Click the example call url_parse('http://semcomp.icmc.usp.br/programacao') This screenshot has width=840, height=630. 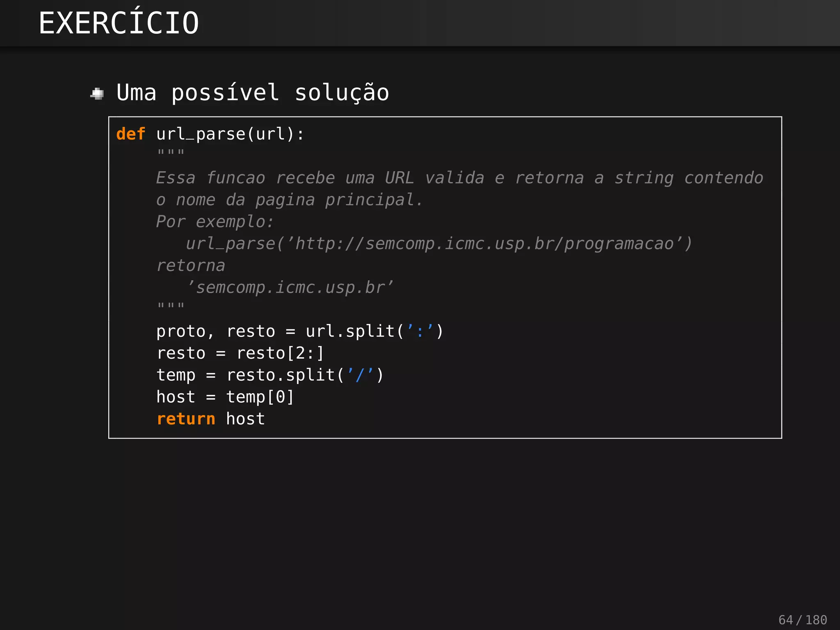439,244
